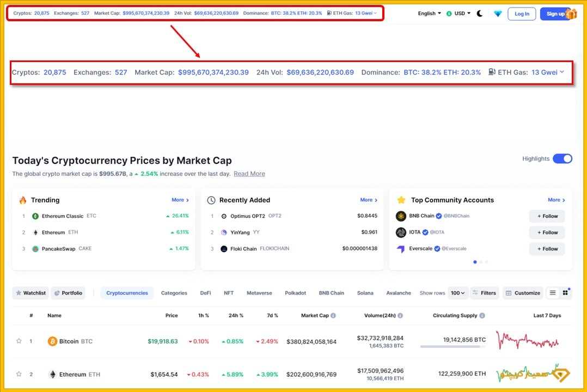This screenshot has height=392, width=587.
Task: Toggle the Highlights switch
Action: pos(562,159)
